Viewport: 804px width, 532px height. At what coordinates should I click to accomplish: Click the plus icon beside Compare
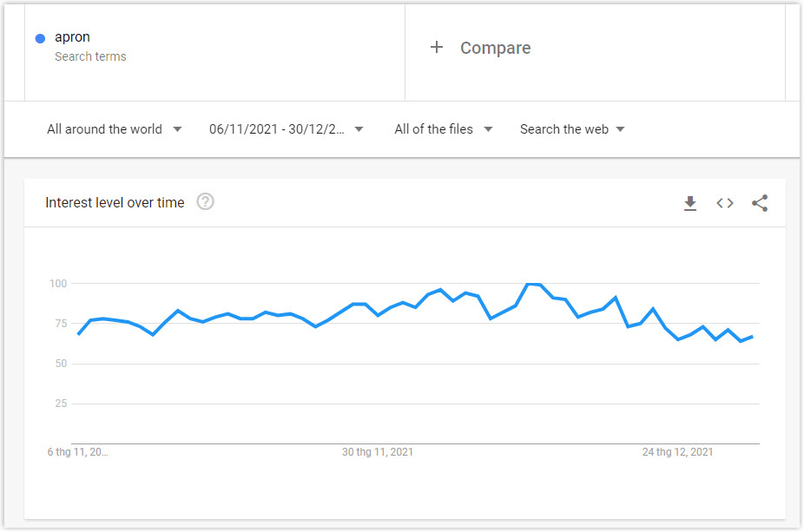pos(437,47)
